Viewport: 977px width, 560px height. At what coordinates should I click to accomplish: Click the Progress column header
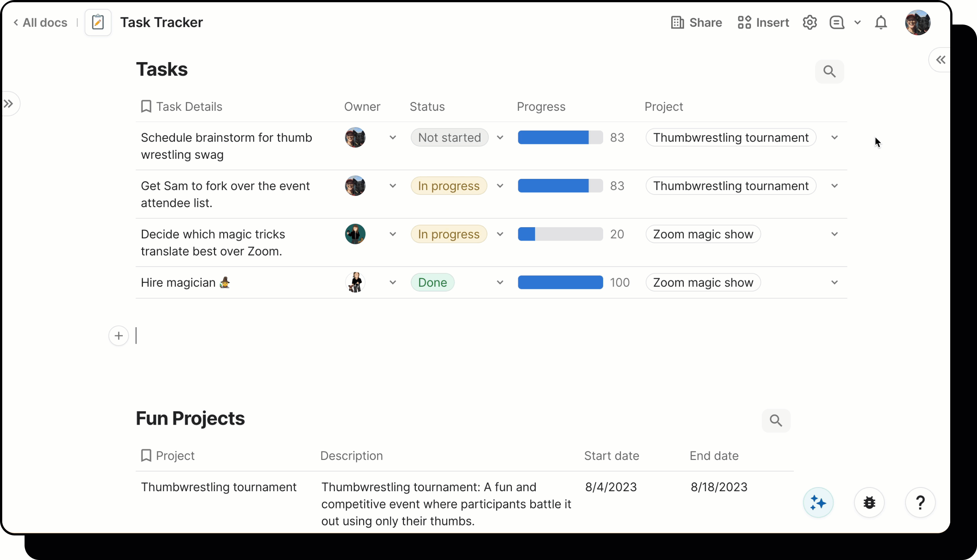(541, 107)
